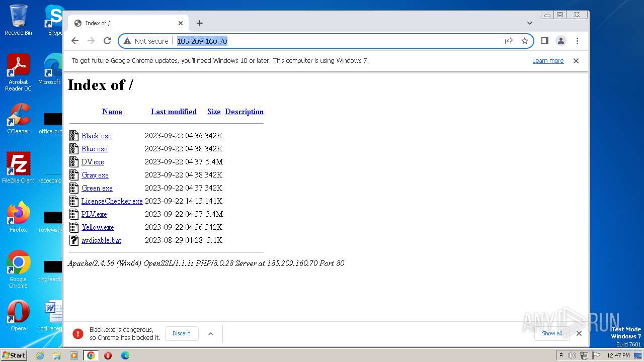
Task: Open CCleaner desktop shortcut
Action: [18, 119]
